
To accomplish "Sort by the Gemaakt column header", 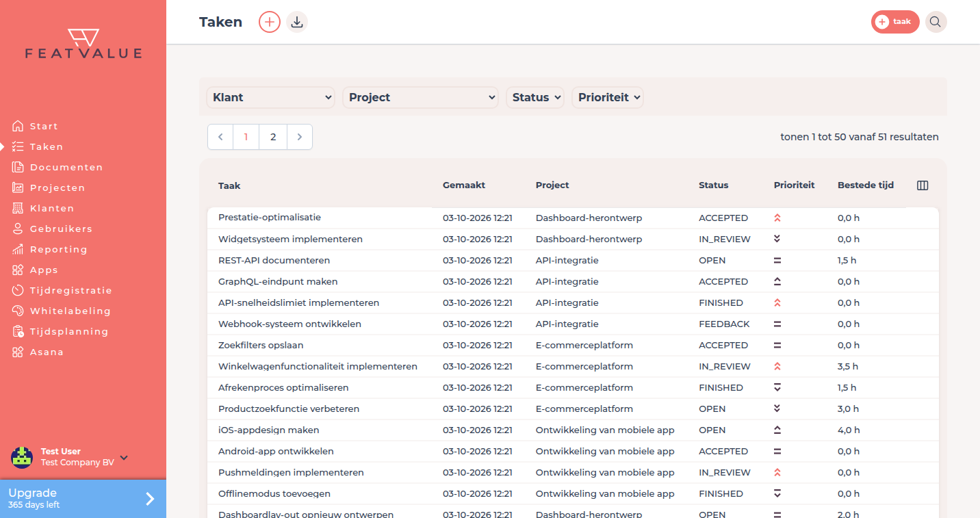I will tap(464, 185).
